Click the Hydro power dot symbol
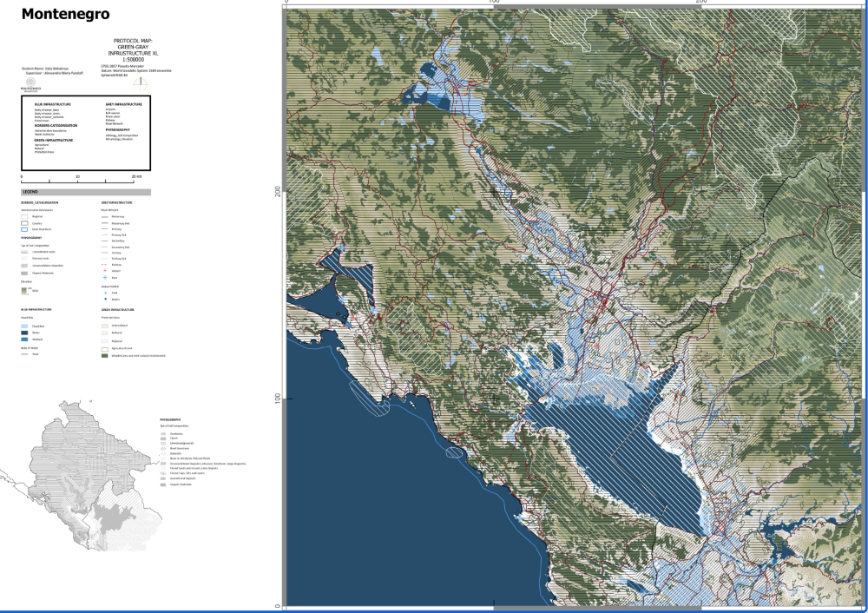 tap(106, 299)
